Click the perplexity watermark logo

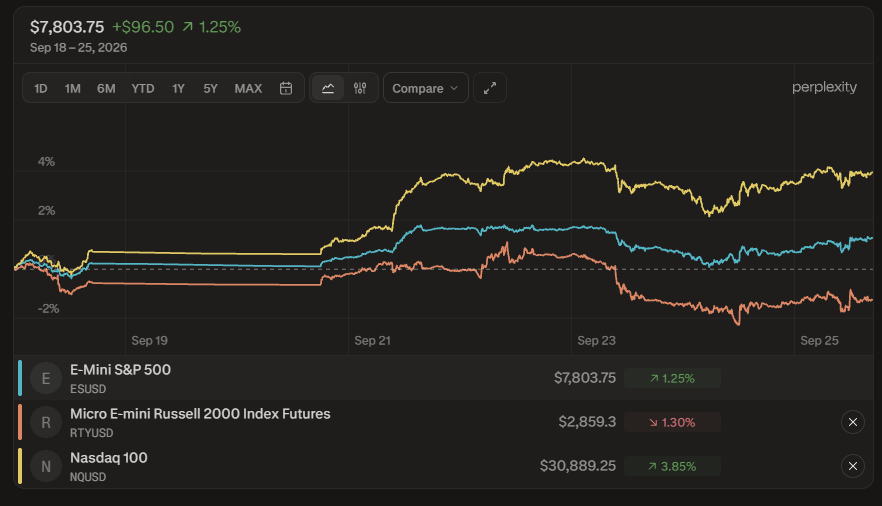[824, 87]
